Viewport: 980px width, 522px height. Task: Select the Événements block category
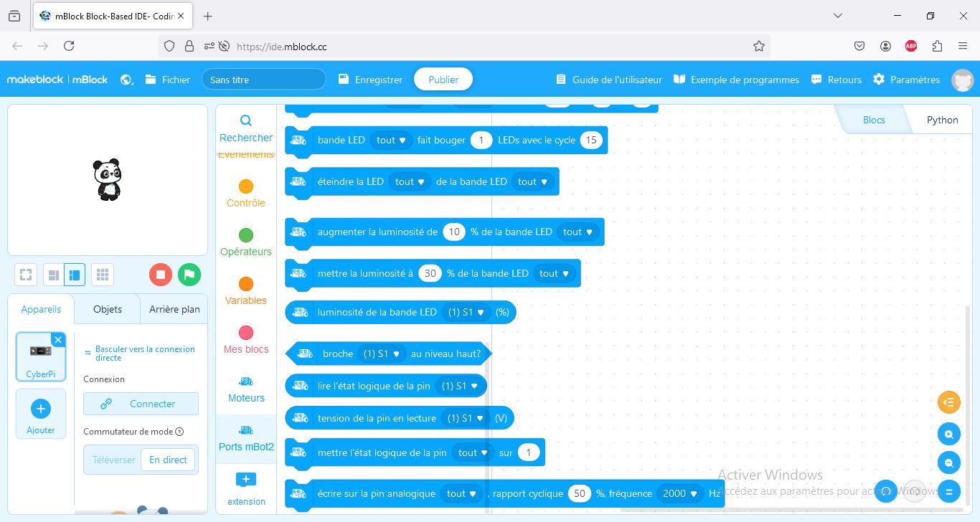pos(245,153)
